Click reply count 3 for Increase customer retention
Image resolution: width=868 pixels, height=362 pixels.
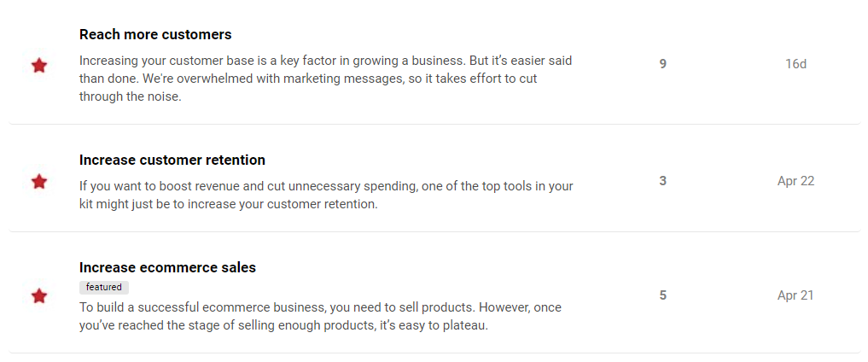(x=663, y=181)
